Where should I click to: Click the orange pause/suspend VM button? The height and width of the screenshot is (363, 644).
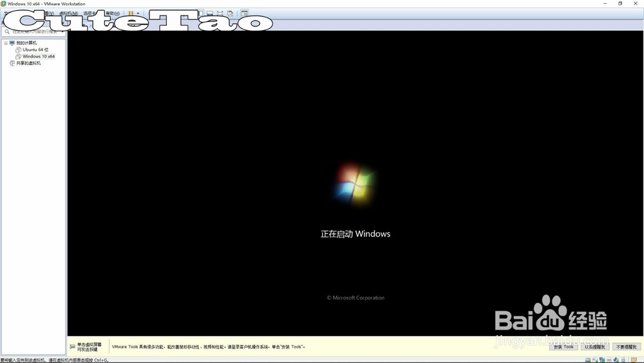click(131, 13)
